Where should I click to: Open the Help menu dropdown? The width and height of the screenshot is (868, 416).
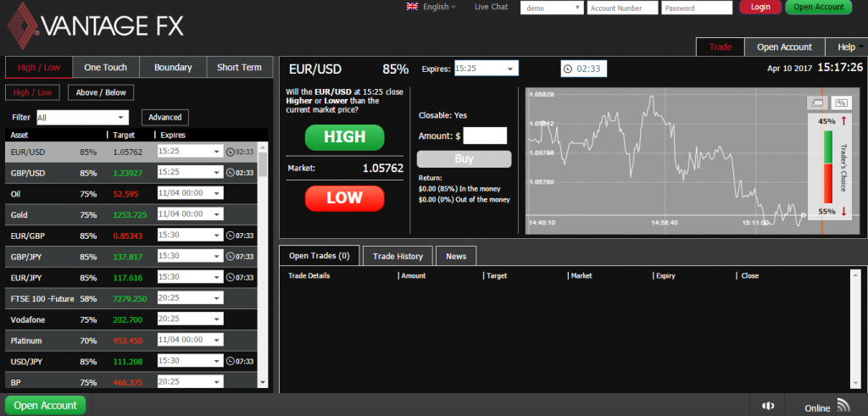coord(846,47)
